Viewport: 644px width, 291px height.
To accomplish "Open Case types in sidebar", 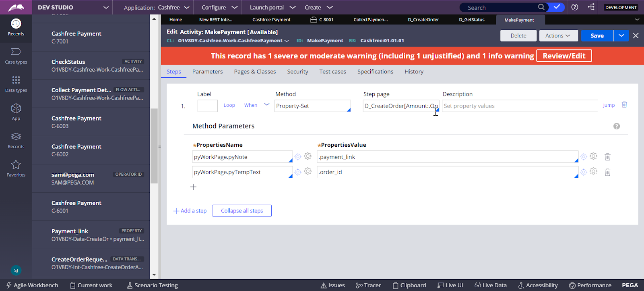I will tap(16, 56).
